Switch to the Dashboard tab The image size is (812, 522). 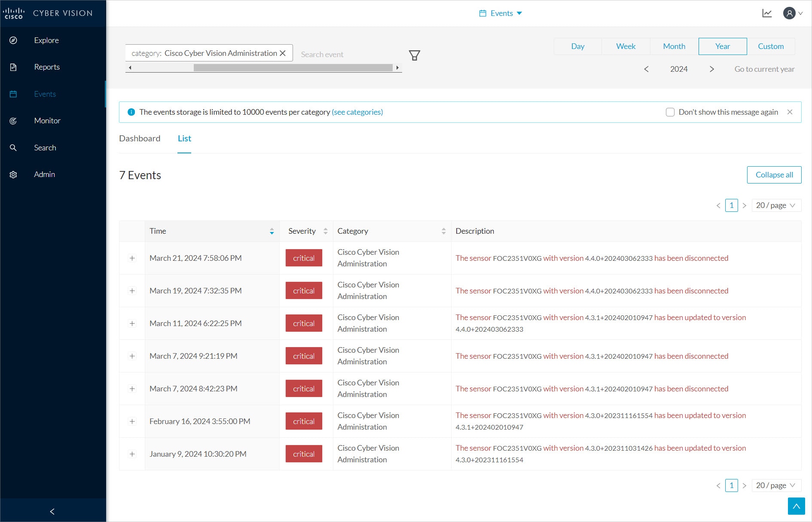point(140,138)
